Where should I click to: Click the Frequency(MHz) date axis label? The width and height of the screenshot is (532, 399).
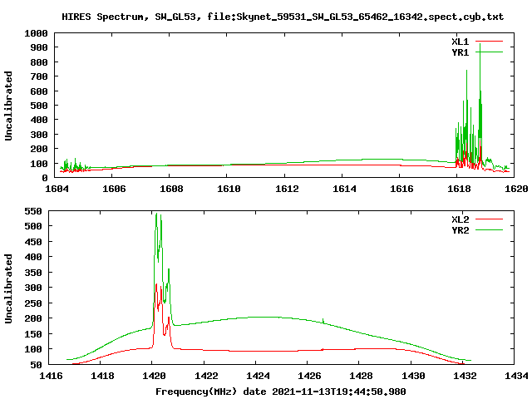(281, 392)
